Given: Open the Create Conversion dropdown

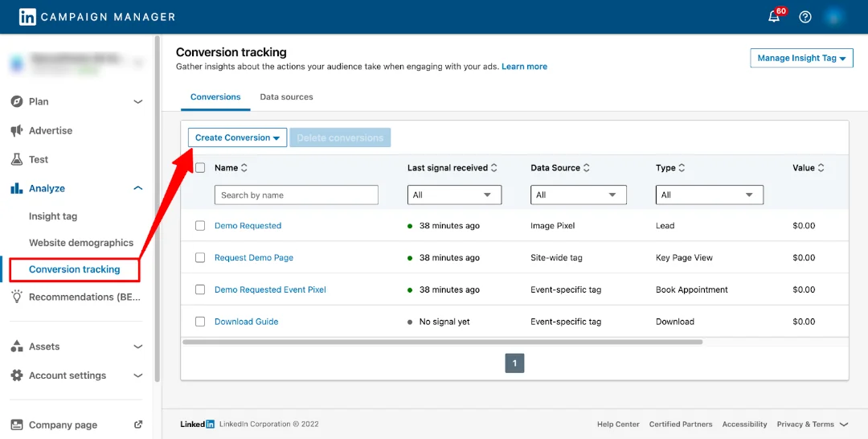Looking at the screenshot, I should click(237, 137).
